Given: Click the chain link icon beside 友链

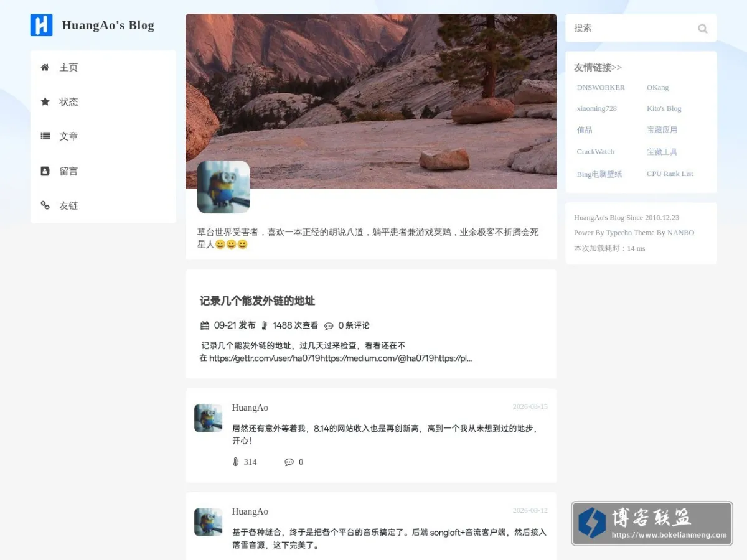Looking at the screenshot, I should click(x=45, y=205).
